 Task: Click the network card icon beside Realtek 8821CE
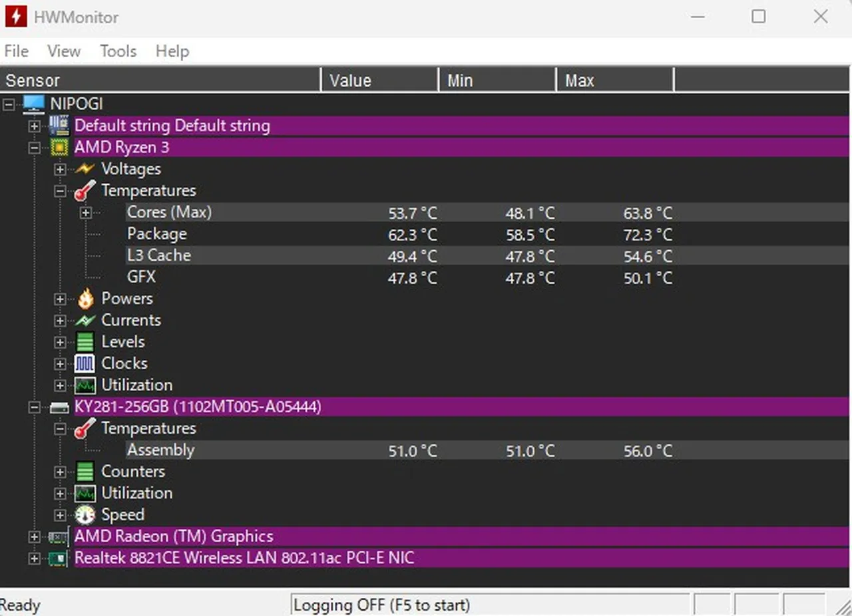(x=59, y=558)
